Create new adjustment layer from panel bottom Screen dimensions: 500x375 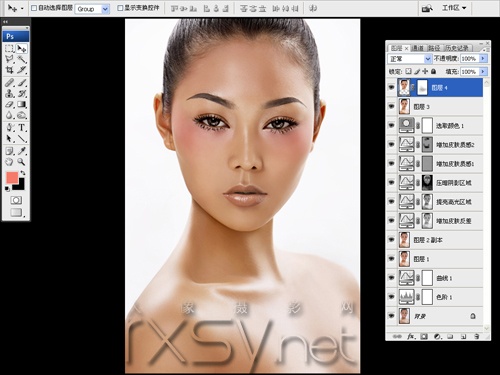437,337
